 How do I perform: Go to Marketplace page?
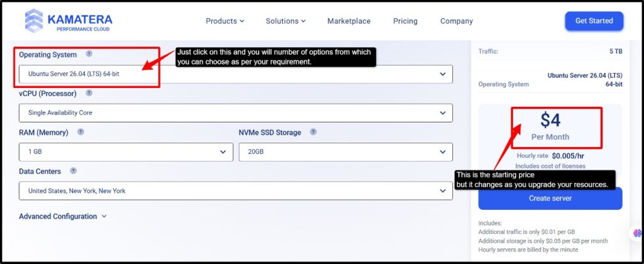click(x=348, y=21)
